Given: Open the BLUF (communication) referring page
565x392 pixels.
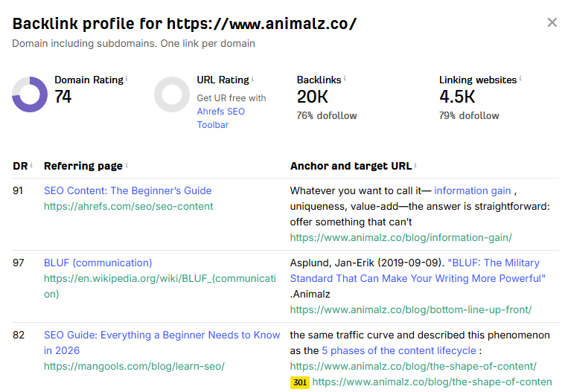Looking at the screenshot, I should 98,263.
